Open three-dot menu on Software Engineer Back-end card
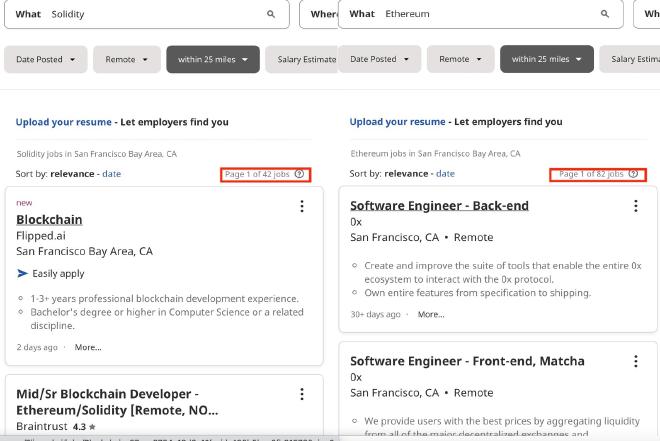The width and height of the screenshot is (660, 441). [636, 206]
